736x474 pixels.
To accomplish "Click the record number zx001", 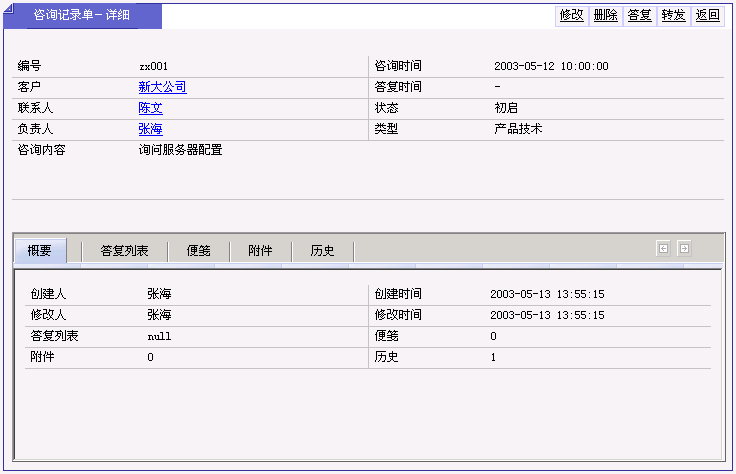I will pos(153,66).
